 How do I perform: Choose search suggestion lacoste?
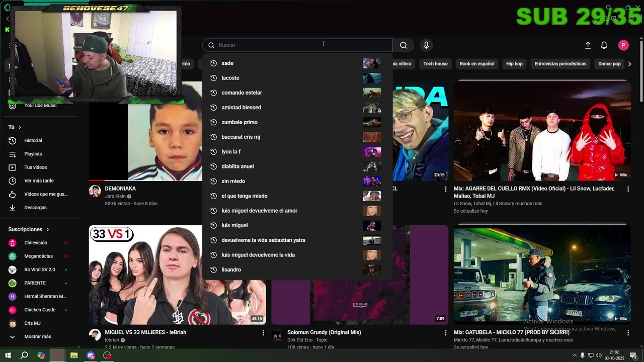[297, 78]
